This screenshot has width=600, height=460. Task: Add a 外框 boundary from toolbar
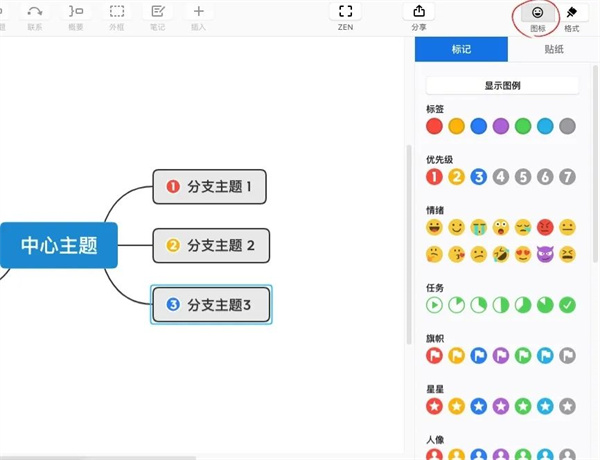[117, 15]
